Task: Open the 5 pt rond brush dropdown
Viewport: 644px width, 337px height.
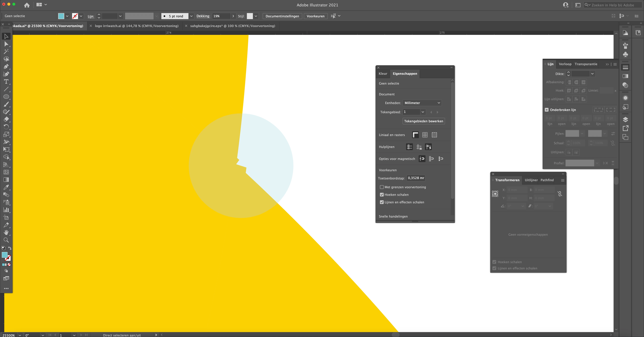Action: tap(191, 16)
